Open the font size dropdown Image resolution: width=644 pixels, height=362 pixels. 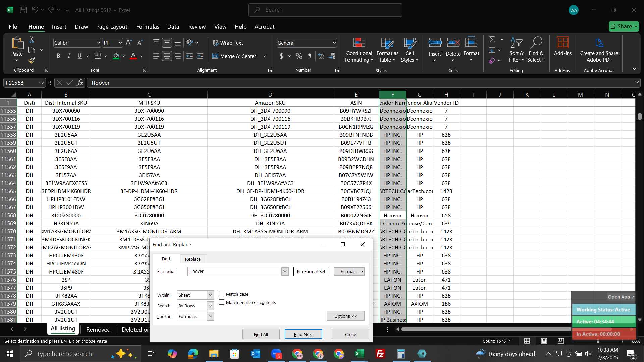[x=120, y=43]
